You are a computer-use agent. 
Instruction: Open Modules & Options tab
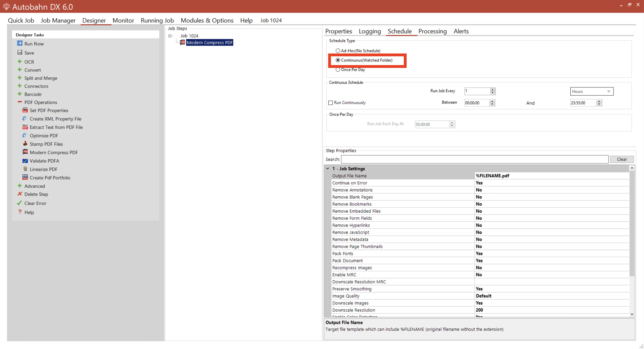pyautogui.click(x=207, y=20)
